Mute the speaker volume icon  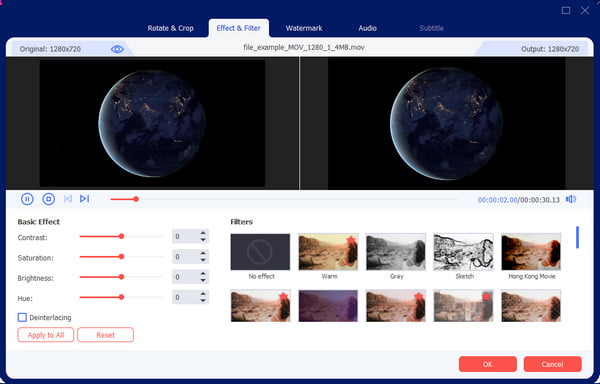pyautogui.click(x=571, y=199)
